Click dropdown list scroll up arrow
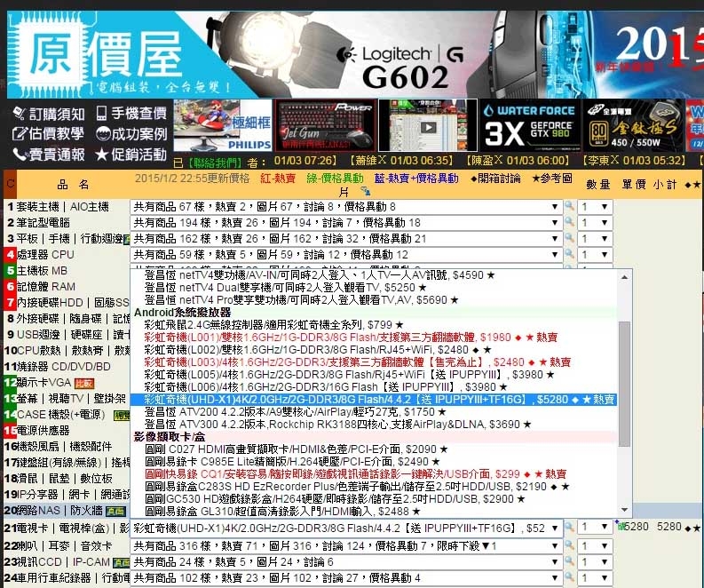 (x=624, y=277)
